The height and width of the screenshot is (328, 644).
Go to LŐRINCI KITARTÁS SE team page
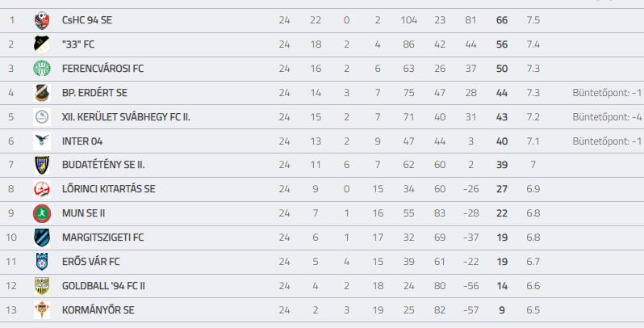pos(108,189)
